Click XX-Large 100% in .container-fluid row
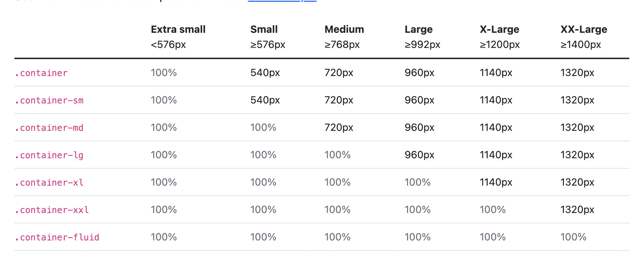The width and height of the screenshot is (644, 266). [573, 237]
